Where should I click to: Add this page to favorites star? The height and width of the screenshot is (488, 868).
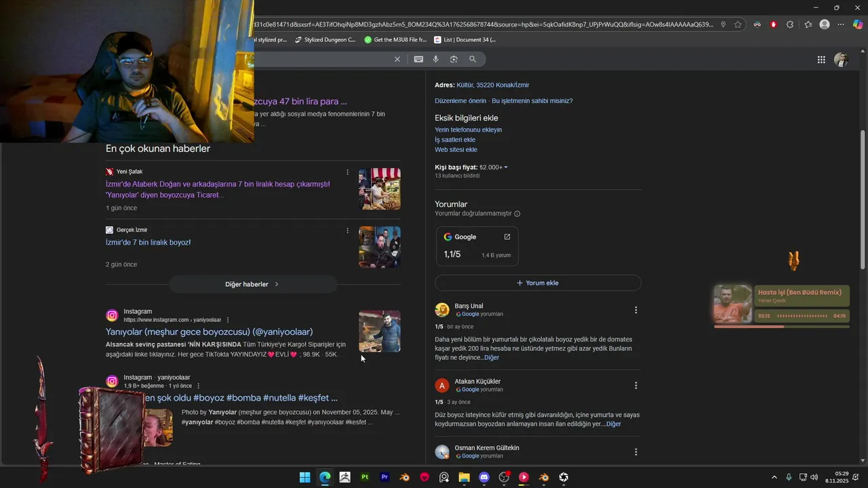pos(738,24)
